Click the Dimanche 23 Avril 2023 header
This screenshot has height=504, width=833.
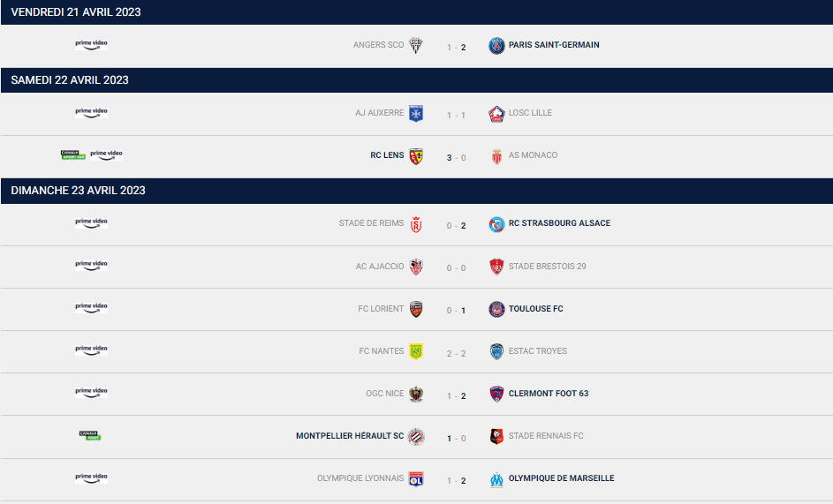[x=417, y=191]
